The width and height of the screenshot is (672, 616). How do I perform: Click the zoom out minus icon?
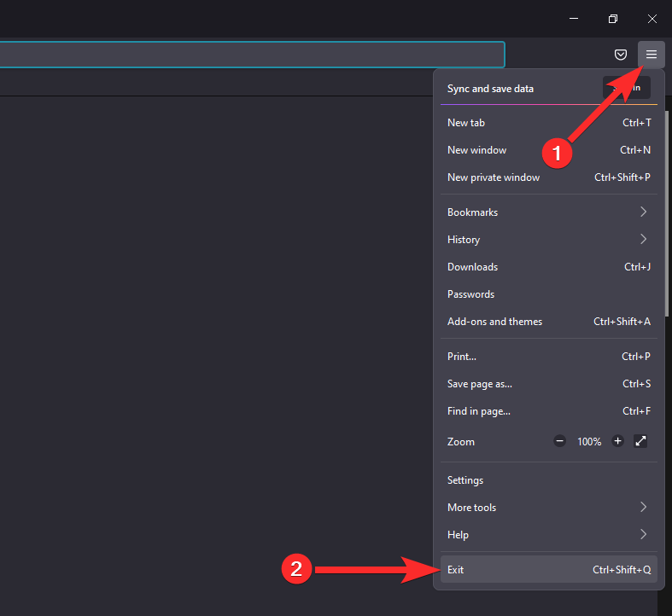point(559,441)
